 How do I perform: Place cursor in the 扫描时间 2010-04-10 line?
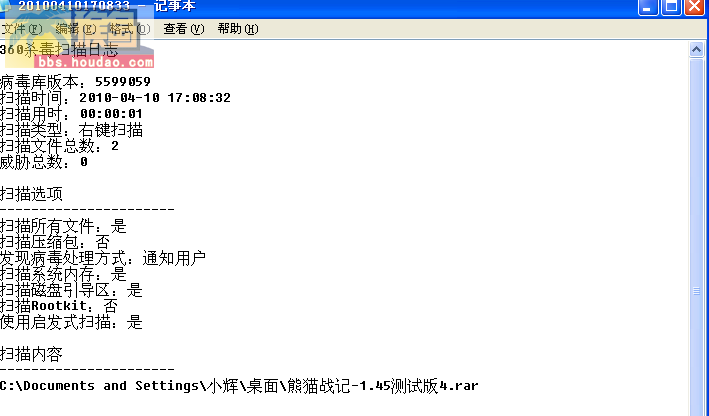click(x=115, y=98)
